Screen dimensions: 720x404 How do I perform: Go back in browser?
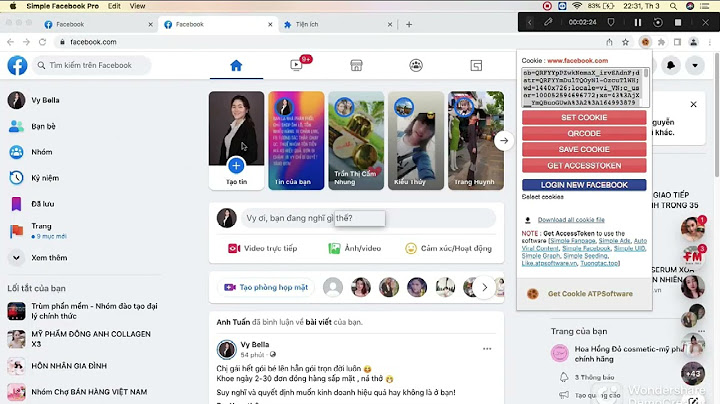(11, 42)
